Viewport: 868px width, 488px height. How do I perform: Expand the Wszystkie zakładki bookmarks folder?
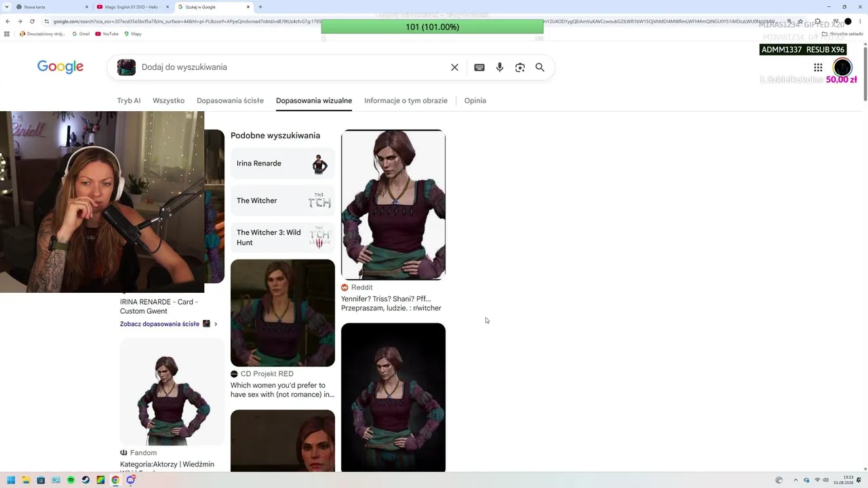click(x=842, y=34)
